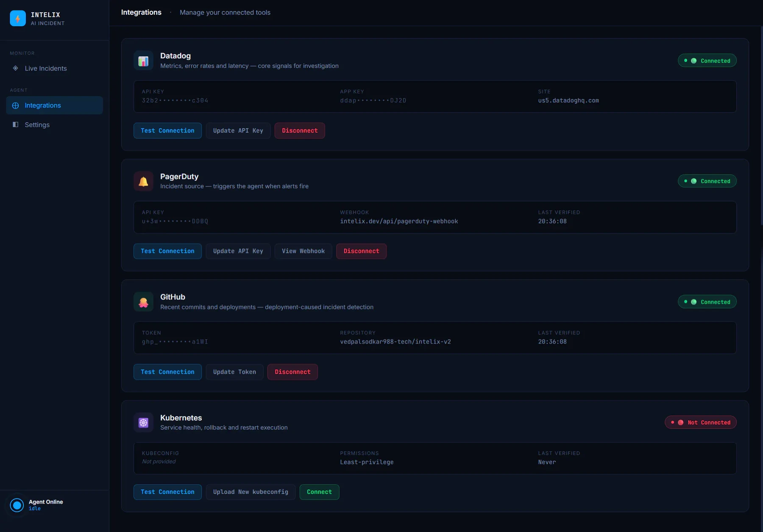Click PagerDuty Connected status badge
This screenshot has width=763, height=532.
tap(707, 181)
